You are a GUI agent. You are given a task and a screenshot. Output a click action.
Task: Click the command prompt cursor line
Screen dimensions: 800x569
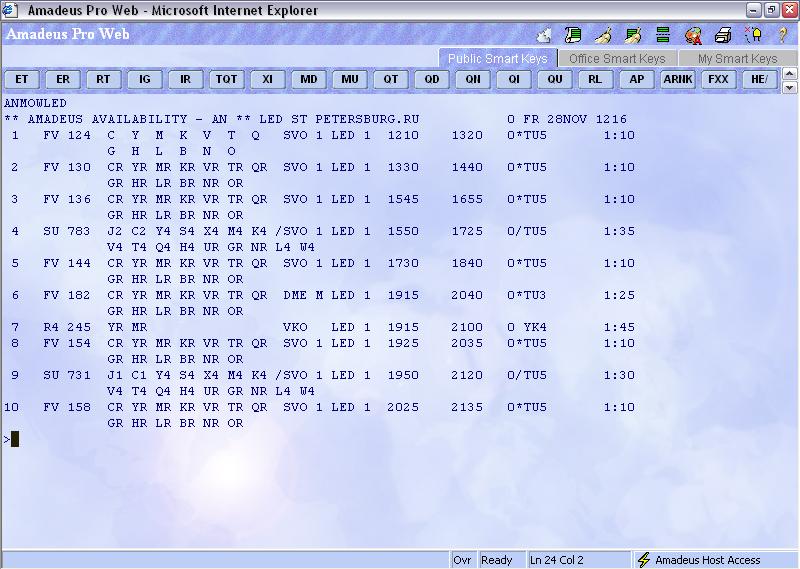11,439
